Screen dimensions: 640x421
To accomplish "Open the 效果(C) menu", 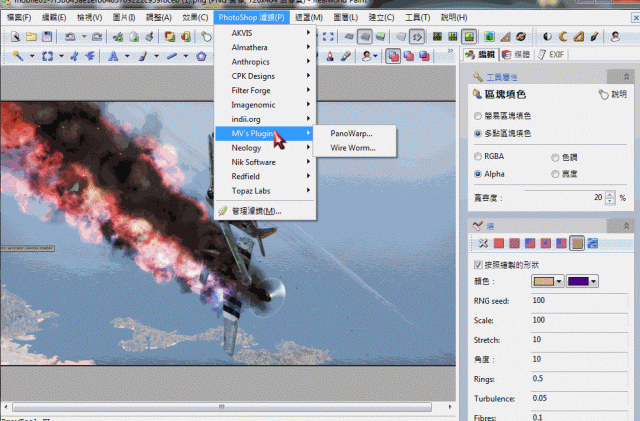I will [x=195, y=18].
